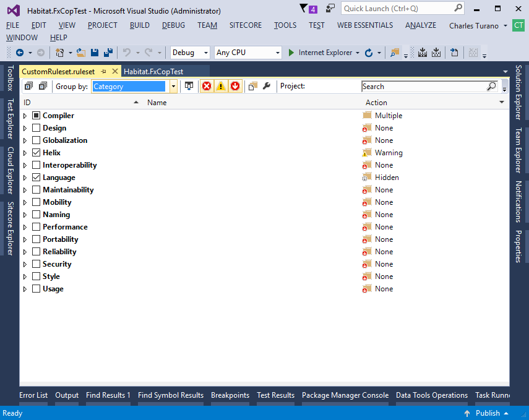
Task: Click the Quick Launch search magnifier
Action: [x=458, y=8]
